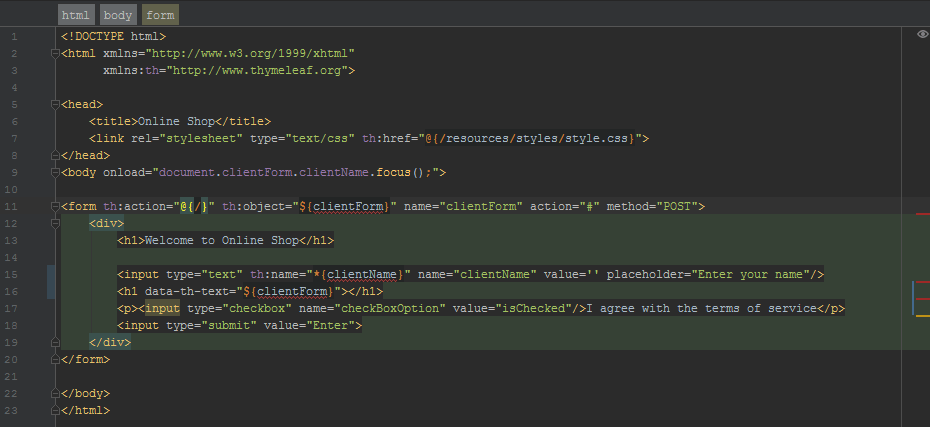
Task: Collapse the <div> fold marker on line 12
Action: click(55, 224)
